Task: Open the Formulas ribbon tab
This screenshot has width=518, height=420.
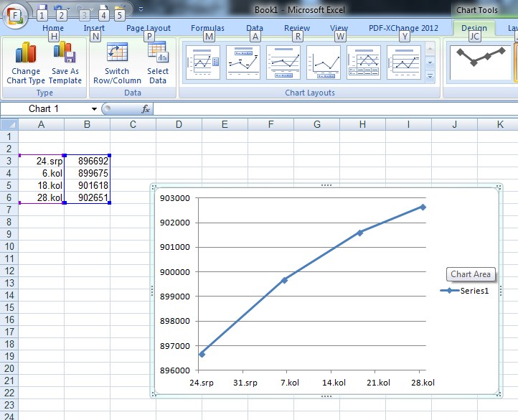Action: coord(207,28)
